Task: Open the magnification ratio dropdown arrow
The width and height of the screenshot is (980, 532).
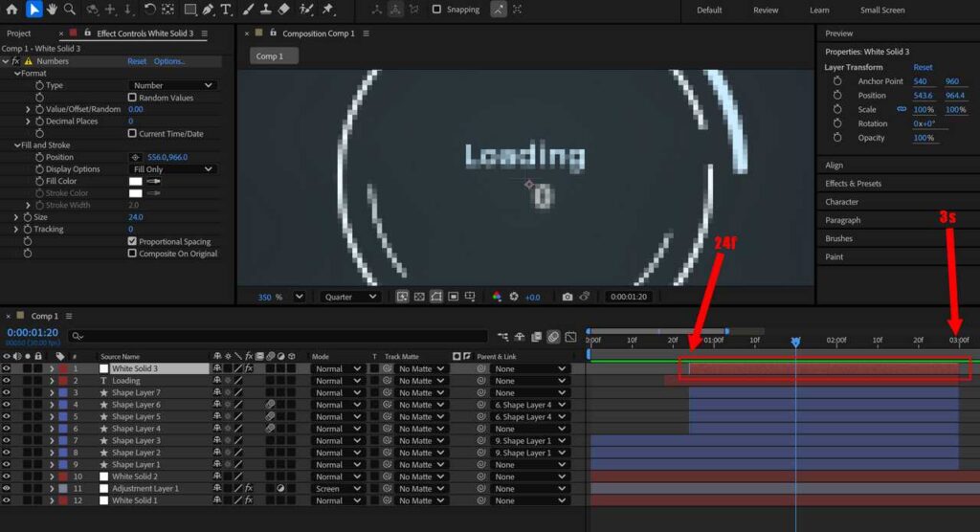Action: tap(300, 297)
